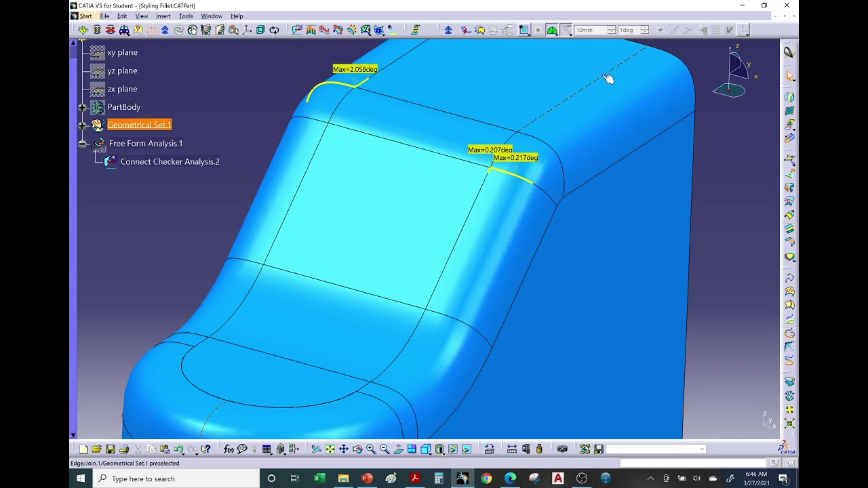Expand the Geometrical Set.1 node
Screen dimensions: 868x488
click(83, 125)
